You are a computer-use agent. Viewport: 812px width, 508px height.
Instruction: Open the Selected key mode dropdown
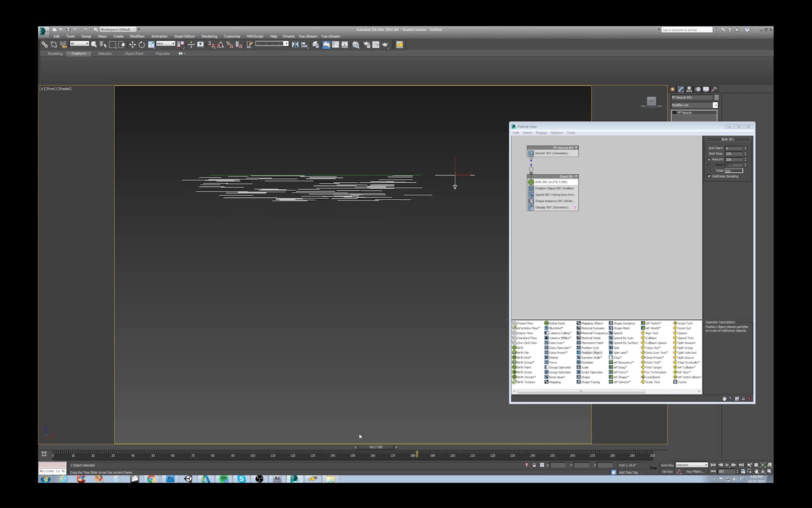click(692, 465)
